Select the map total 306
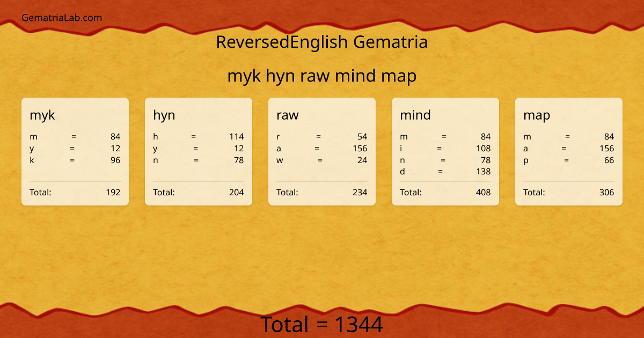Image resolution: width=644 pixels, height=338 pixels. point(606,193)
